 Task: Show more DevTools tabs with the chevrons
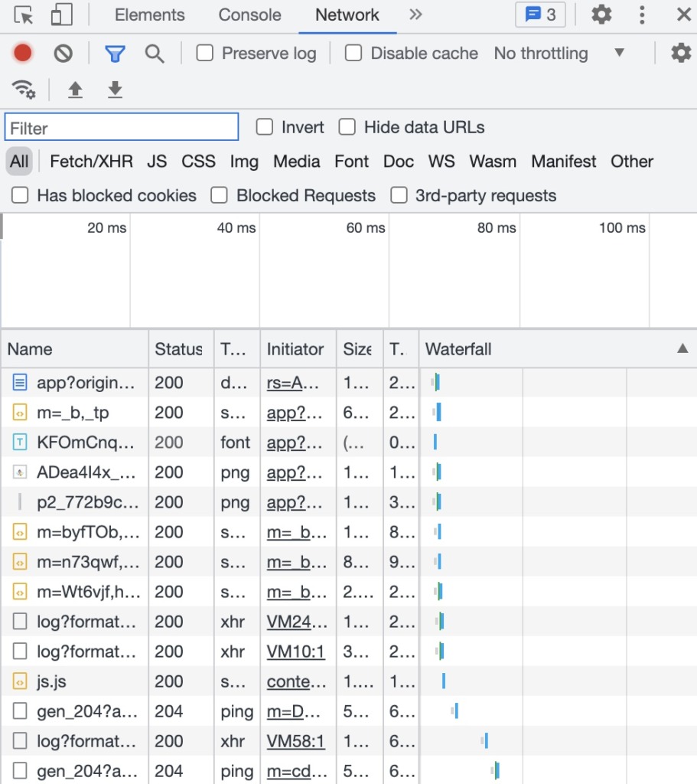[415, 15]
